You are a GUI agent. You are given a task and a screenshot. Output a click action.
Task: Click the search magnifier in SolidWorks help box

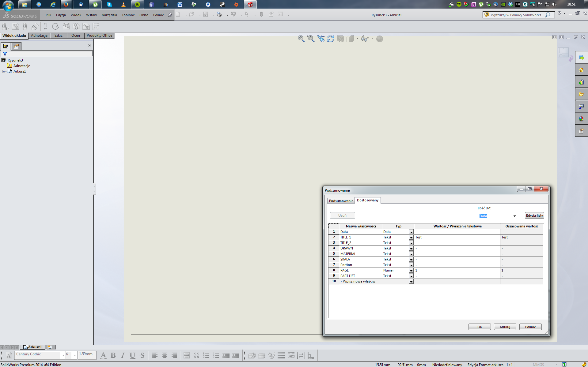(547, 15)
